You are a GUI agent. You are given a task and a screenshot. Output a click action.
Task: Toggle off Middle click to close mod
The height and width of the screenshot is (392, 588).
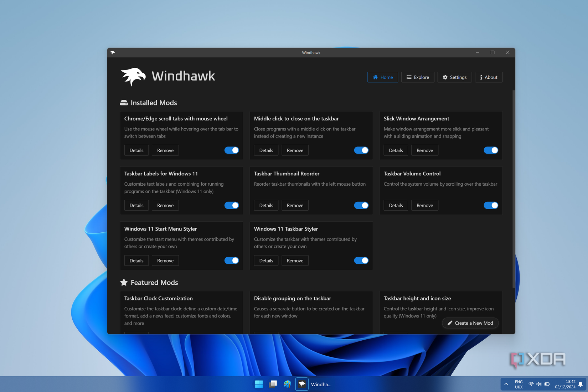pos(361,150)
